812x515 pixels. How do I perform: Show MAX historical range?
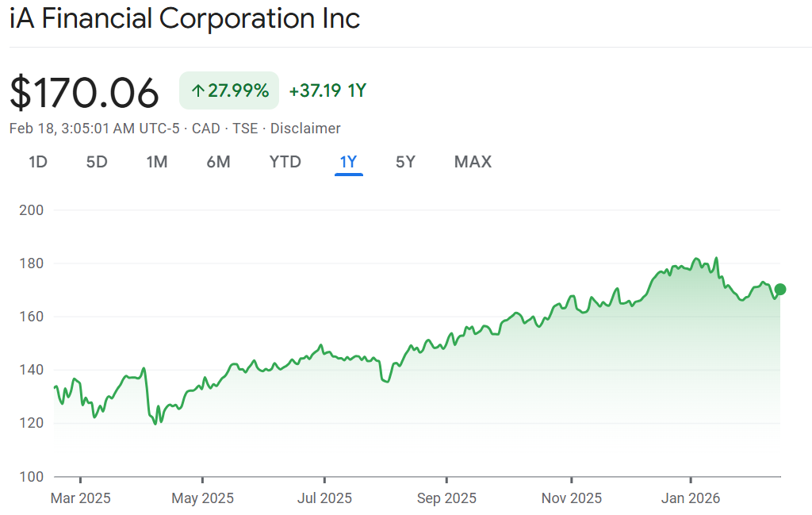tap(473, 162)
